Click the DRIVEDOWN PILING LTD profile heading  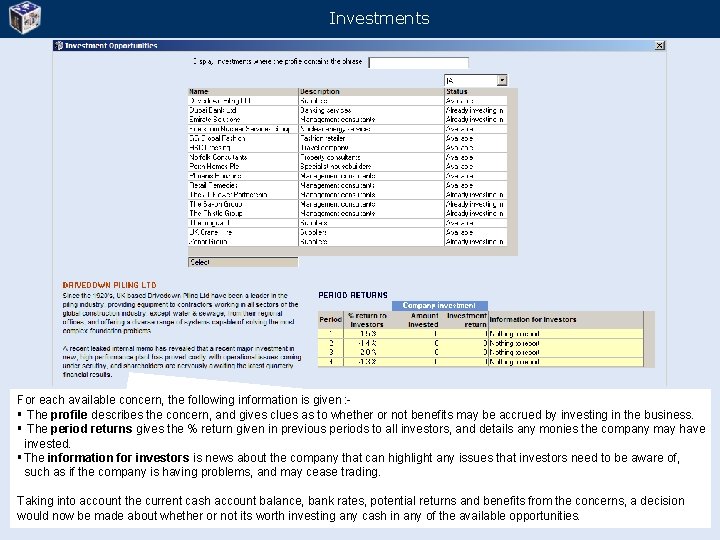(x=109, y=285)
